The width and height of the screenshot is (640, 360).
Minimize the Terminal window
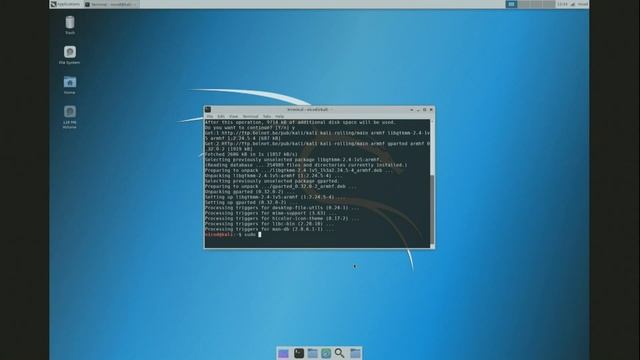pyautogui.click(x=418, y=110)
